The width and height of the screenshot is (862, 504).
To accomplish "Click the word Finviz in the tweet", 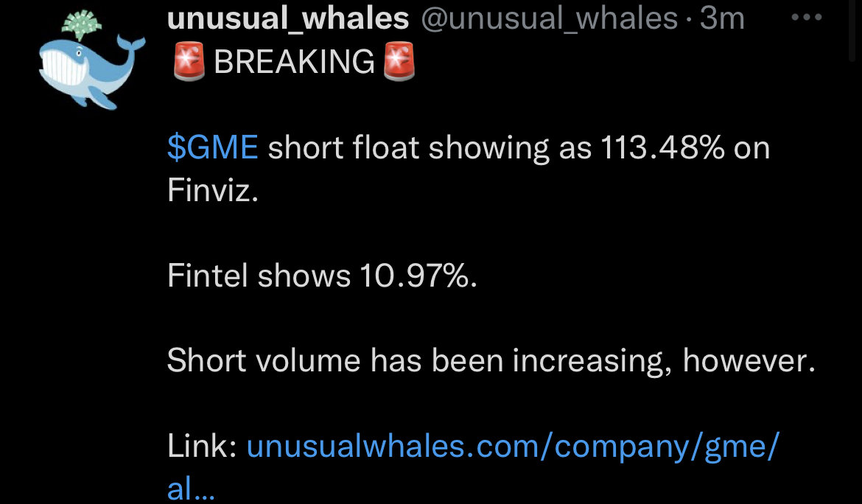I will (x=213, y=190).
